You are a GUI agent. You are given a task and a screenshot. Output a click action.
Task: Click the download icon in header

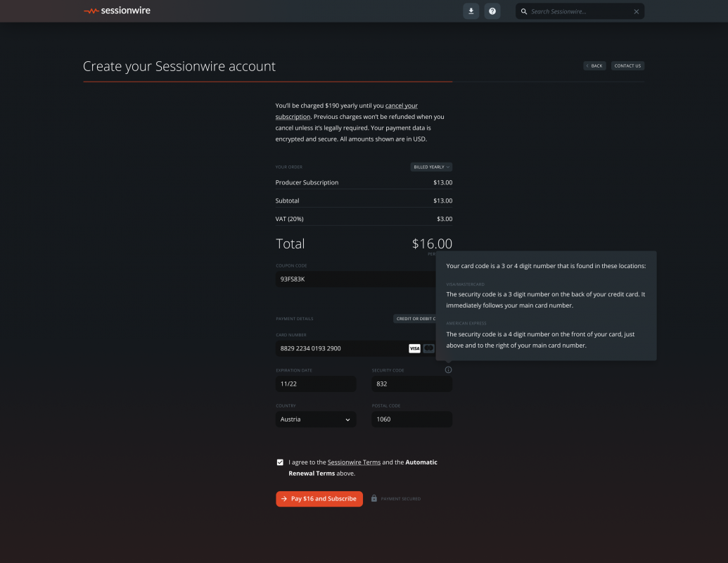coord(471,11)
